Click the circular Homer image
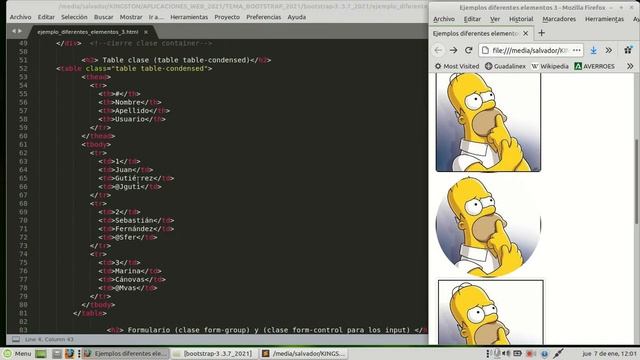 488,226
